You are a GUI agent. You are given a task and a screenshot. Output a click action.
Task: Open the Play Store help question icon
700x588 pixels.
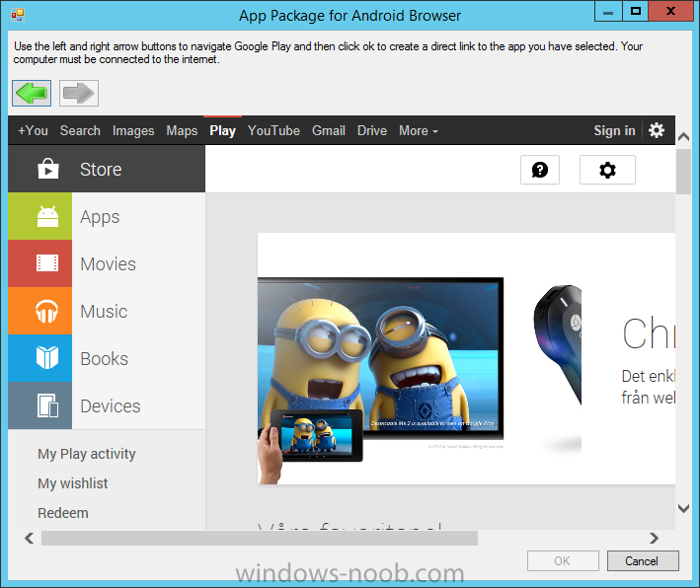540,170
